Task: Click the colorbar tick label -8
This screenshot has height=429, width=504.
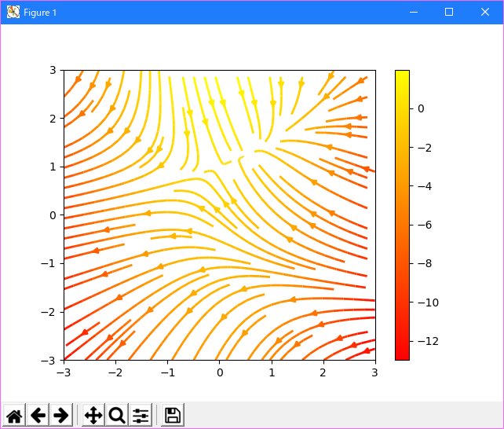Action: click(425, 264)
